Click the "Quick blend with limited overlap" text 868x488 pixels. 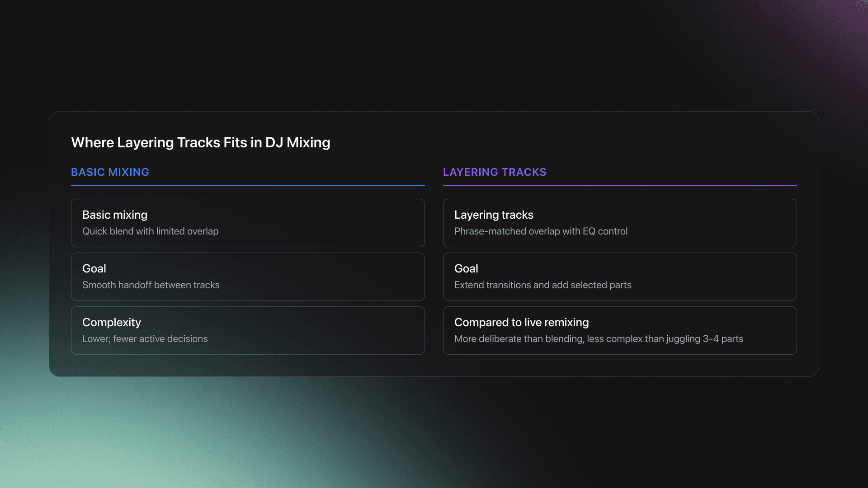click(x=150, y=231)
